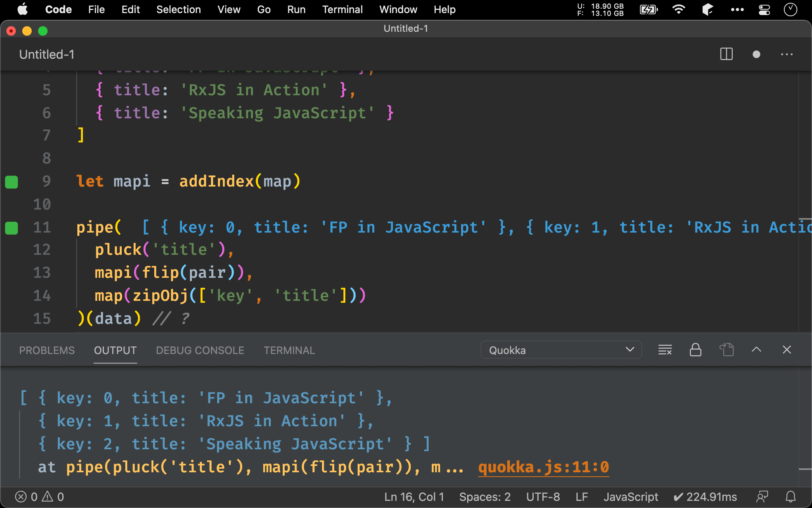The width and height of the screenshot is (812, 508).
Task: Maximize the panel with the chevron
Action: point(756,350)
